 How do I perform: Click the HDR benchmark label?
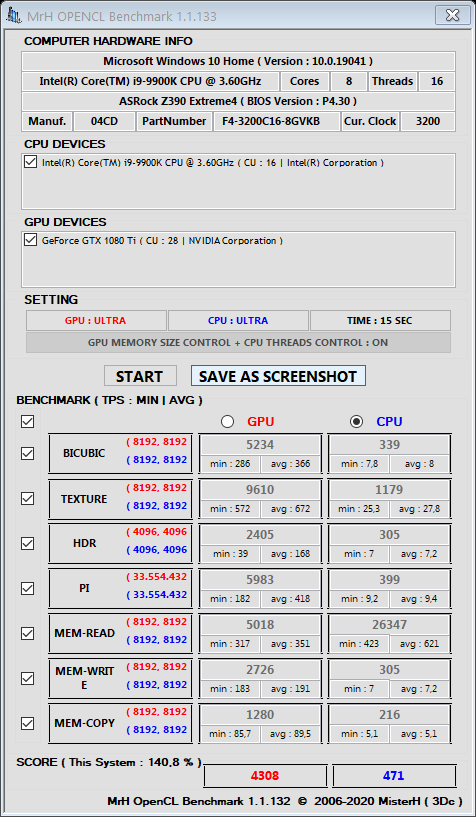coord(84,543)
